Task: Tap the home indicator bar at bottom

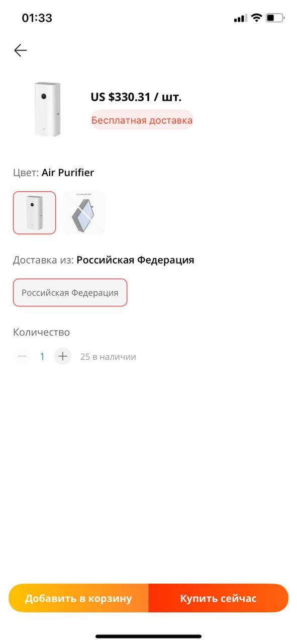Action: [148, 636]
